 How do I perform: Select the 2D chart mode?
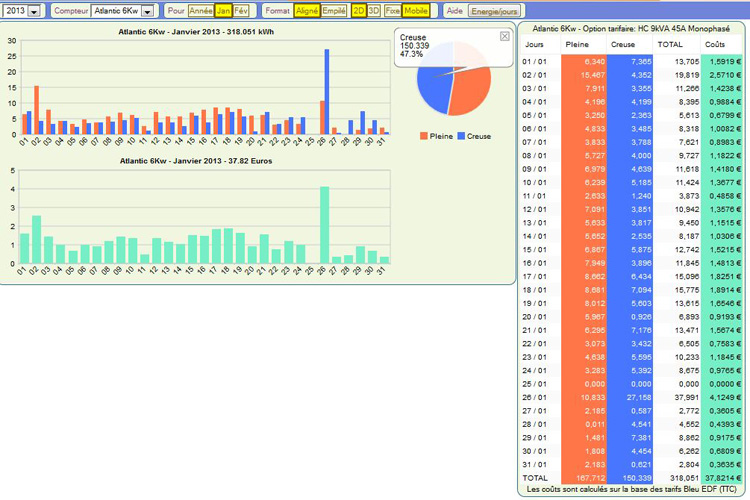(359, 11)
